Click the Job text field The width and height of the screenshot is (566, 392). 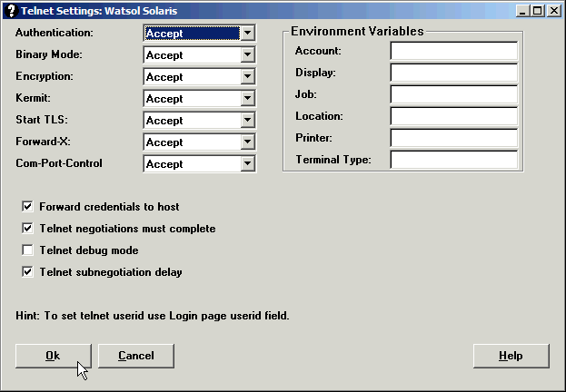[x=453, y=94]
